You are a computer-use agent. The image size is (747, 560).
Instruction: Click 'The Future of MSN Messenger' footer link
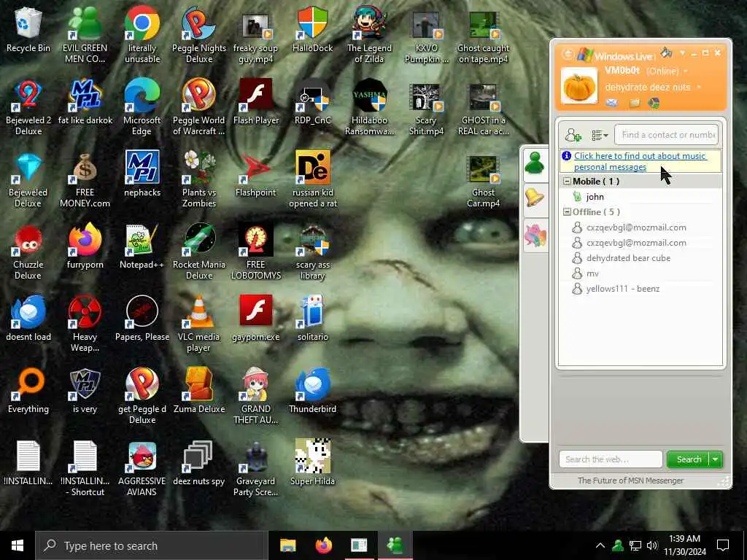click(630, 481)
